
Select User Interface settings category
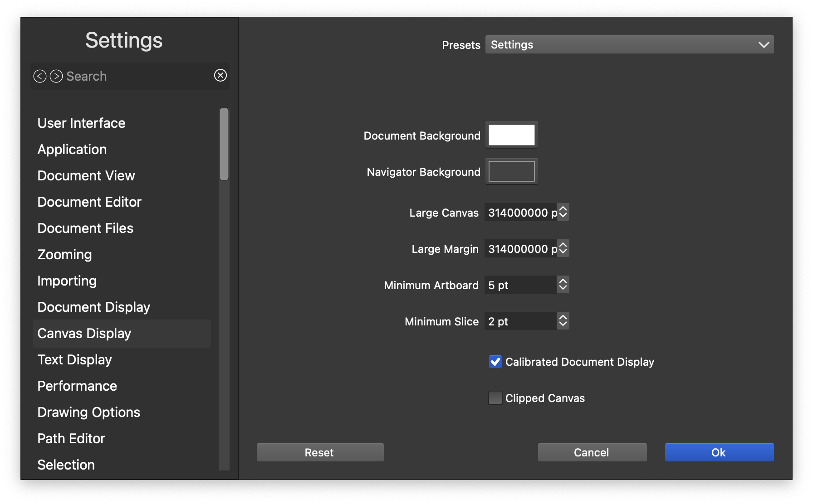tap(82, 123)
